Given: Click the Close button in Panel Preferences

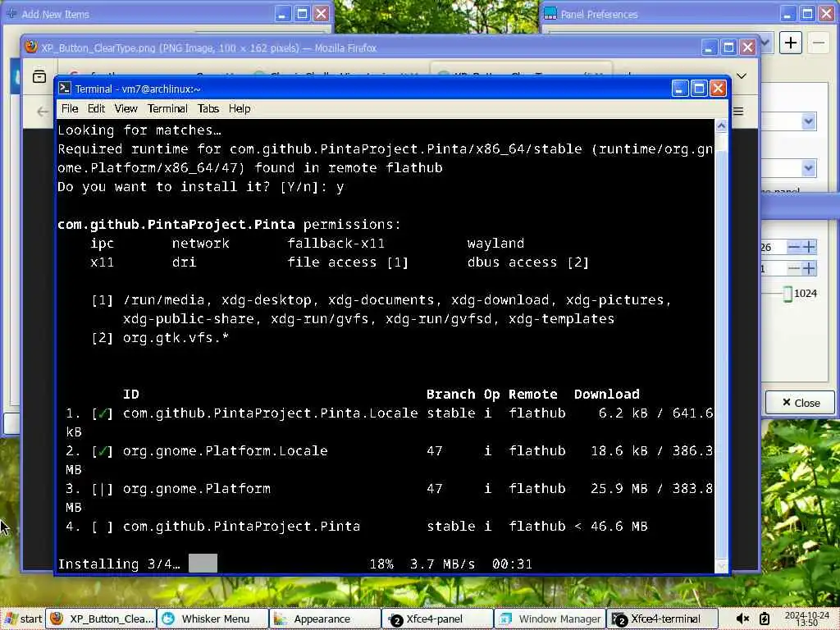Looking at the screenshot, I should point(801,402).
